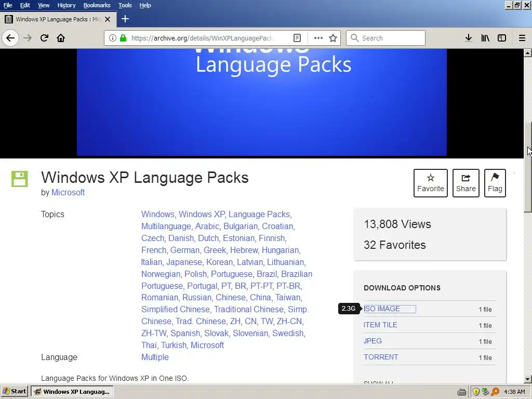This screenshot has height=399, width=532.
Task: Open the Brazil topic link
Action: tap(267, 274)
